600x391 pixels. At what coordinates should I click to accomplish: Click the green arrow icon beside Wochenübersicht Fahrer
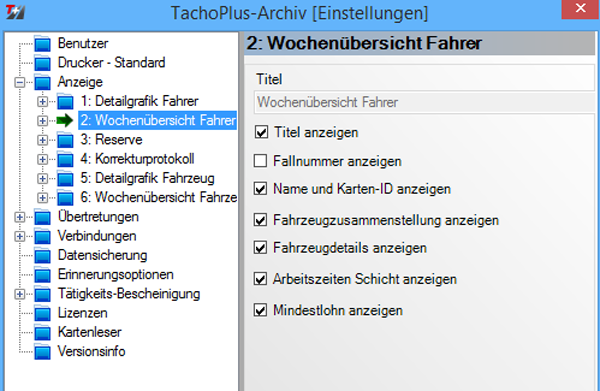[x=65, y=121]
